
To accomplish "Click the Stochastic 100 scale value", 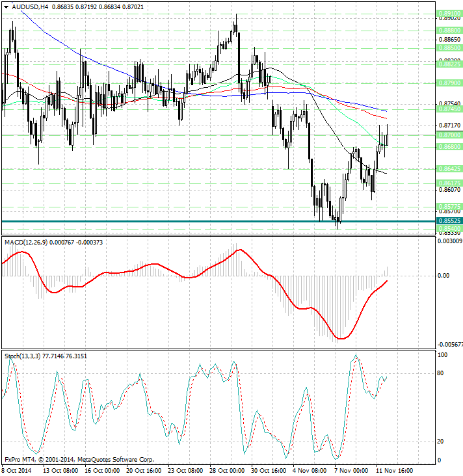I will (x=443, y=355).
